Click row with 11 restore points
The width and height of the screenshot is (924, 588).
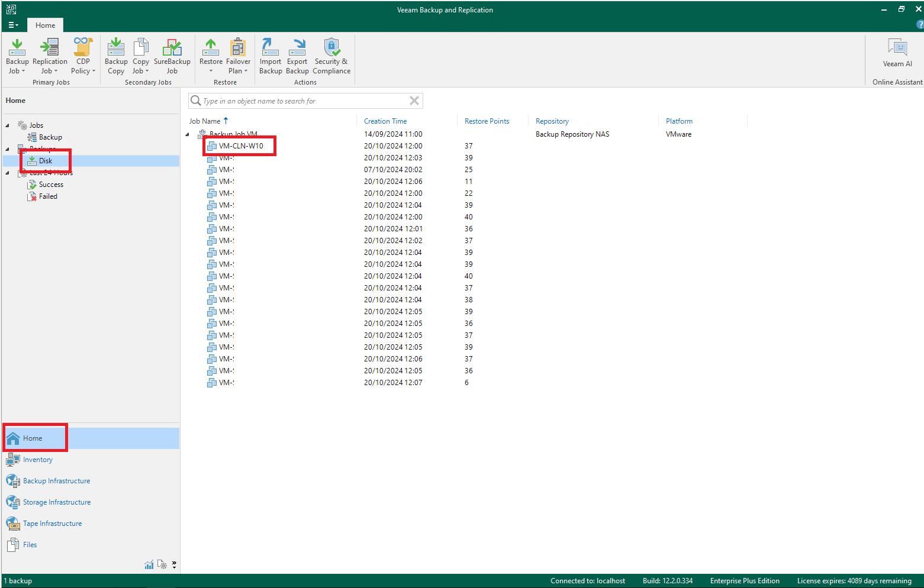(468, 182)
